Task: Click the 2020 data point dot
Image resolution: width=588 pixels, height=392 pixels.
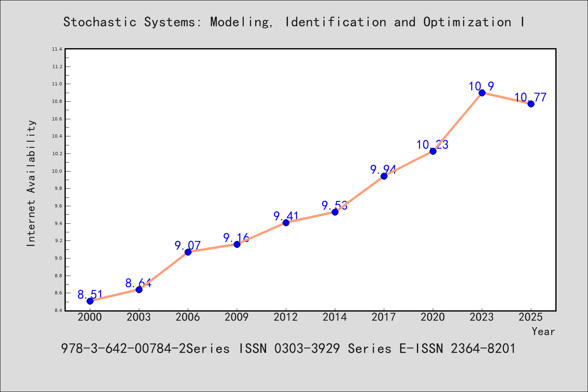Action: pos(433,151)
